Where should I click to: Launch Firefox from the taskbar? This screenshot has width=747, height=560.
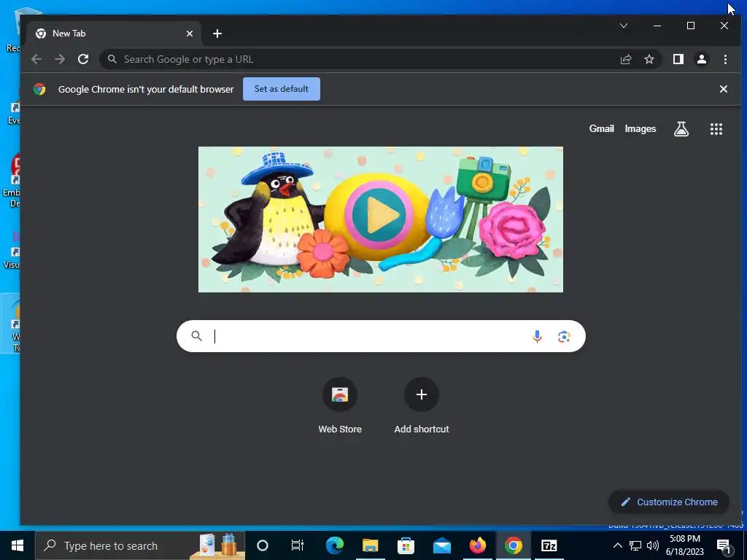tap(477, 545)
